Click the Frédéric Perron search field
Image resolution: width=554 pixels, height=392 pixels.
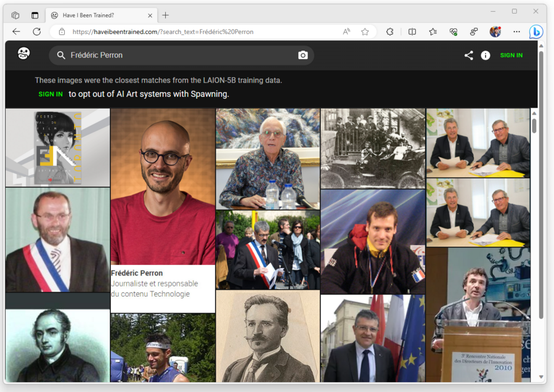point(179,55)
